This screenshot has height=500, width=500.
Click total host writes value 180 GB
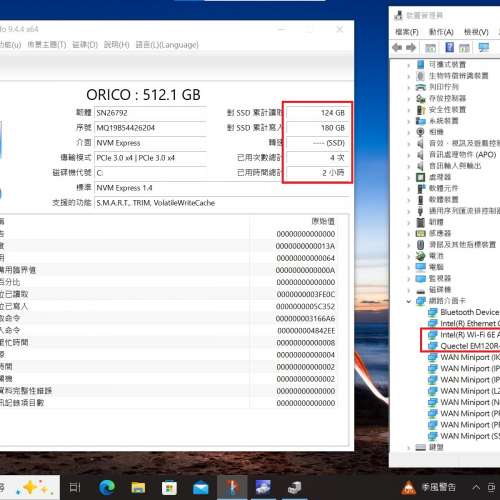[x=317, y=128]
